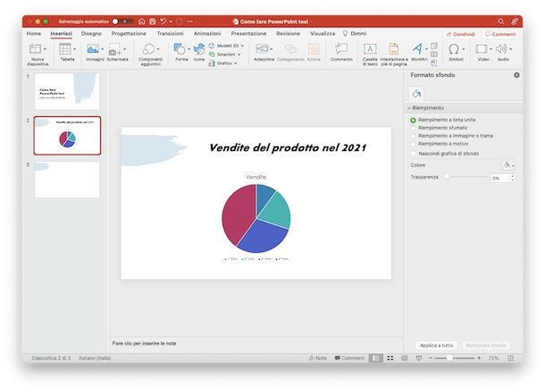Start slide show from status bar icon
The image size is (545, 392).
[x=418, y=358]
